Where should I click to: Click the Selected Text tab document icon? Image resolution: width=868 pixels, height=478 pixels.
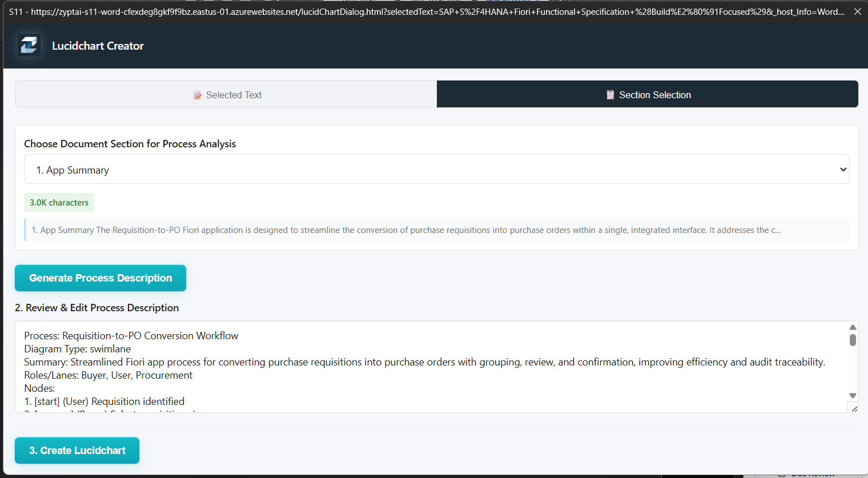[x=198, y=95]
